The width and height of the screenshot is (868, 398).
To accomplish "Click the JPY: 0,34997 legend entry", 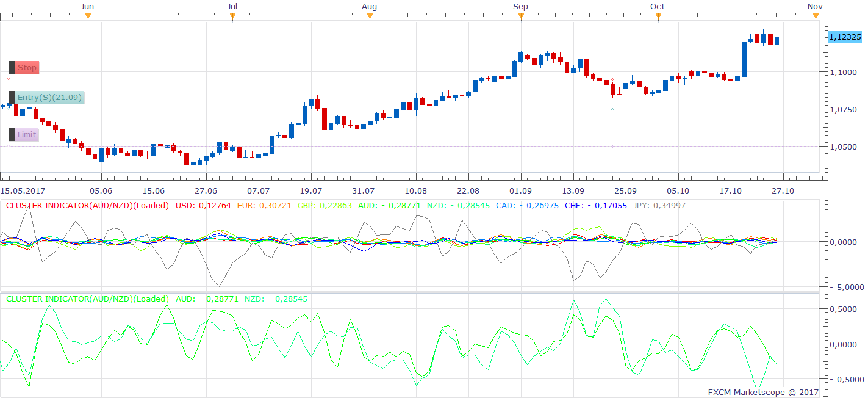I will [x=659, y=206].
